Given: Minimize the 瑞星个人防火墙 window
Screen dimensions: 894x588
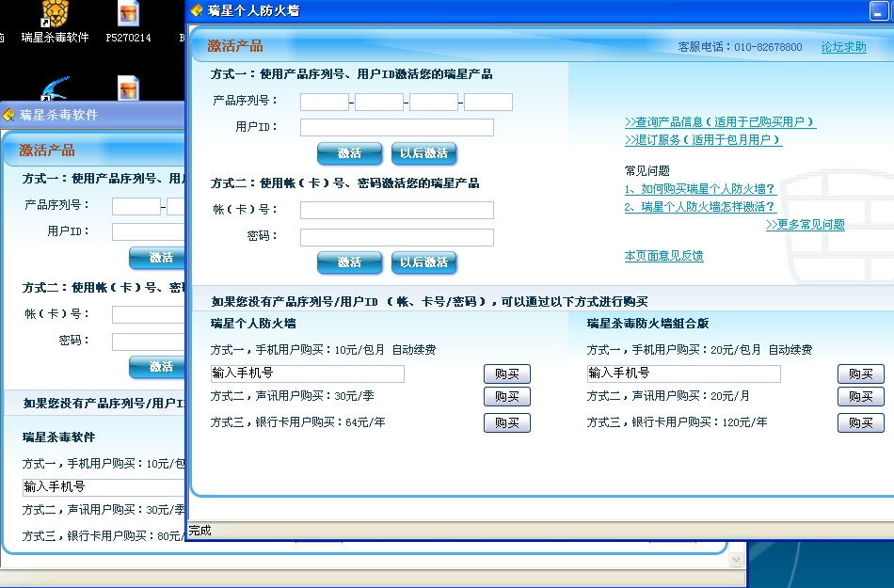Looking at the screenshot, I should [879, 11].
